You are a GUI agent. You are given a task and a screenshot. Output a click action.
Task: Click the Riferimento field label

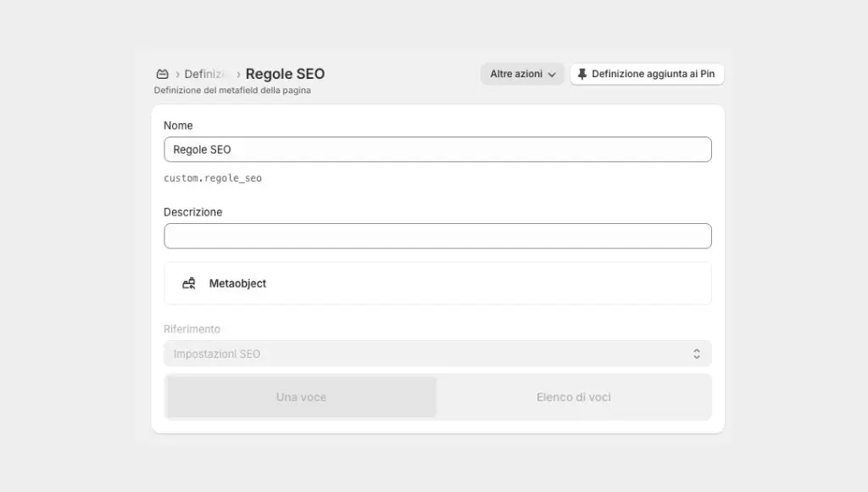(x=192, y=329)
